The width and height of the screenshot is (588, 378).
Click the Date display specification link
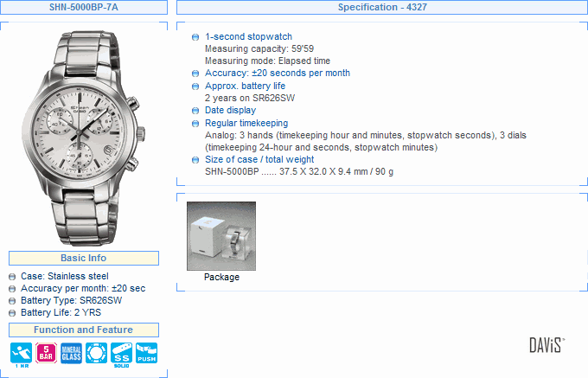point(230,110)
